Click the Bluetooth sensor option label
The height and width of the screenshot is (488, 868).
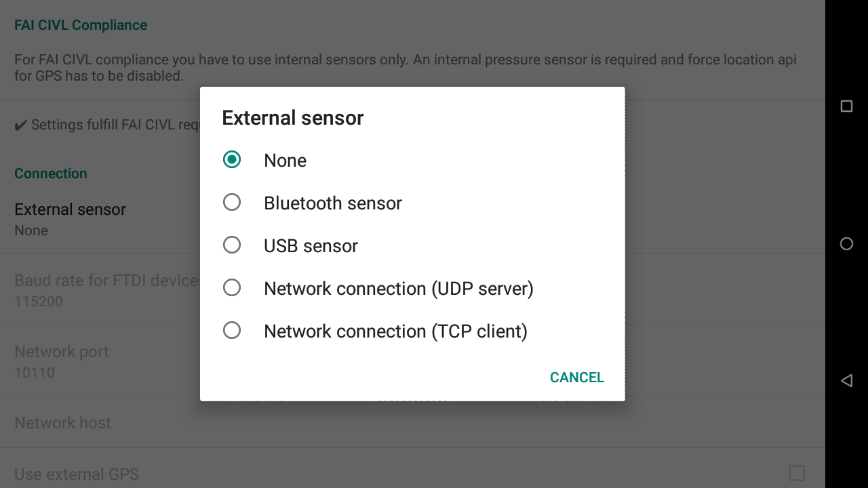pos(333,203)
